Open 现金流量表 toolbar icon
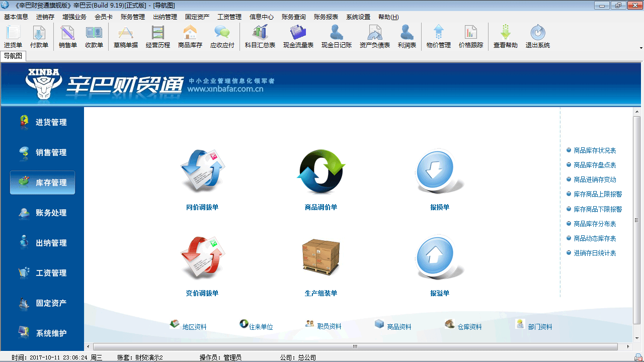This screenshot has width=644, height=362. (298, 37)
